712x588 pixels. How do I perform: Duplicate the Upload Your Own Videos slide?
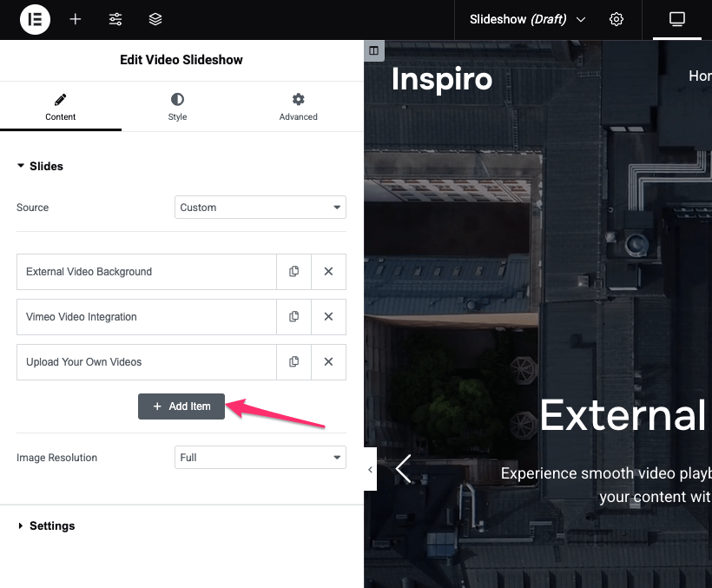pyautogui.click(x=293, y=362)
